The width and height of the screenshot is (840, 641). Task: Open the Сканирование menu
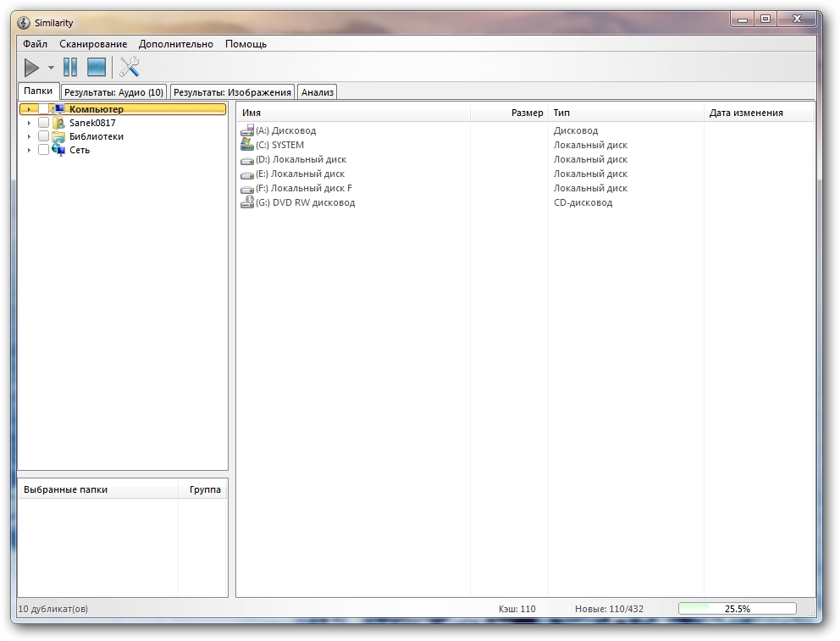[x=93, y=44]
